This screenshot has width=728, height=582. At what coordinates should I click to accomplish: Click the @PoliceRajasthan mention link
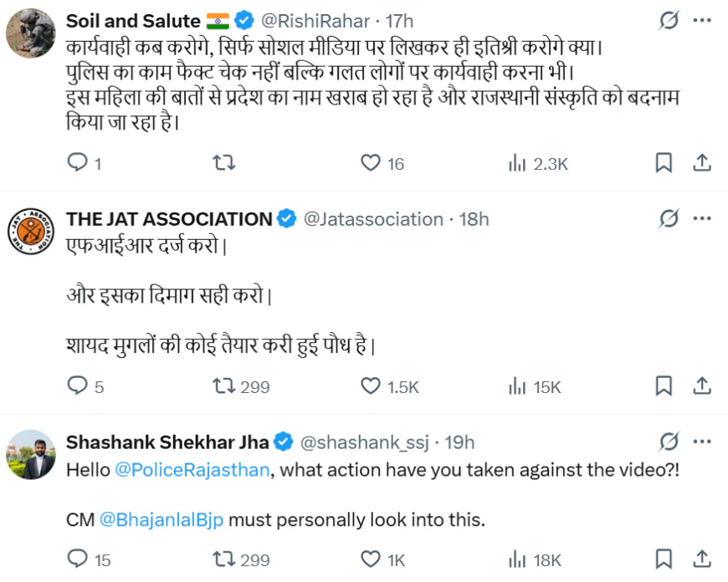(x=192, y=470)
